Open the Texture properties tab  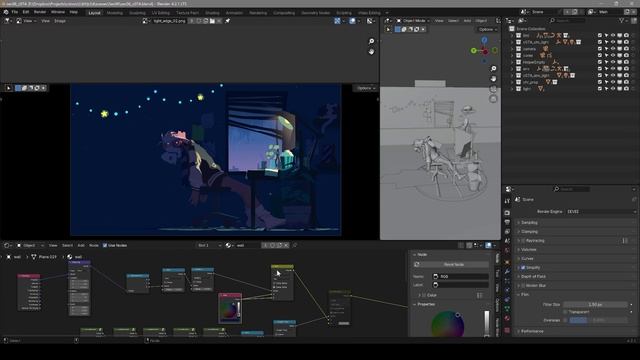pyautogui.click(x=507, y=329)
